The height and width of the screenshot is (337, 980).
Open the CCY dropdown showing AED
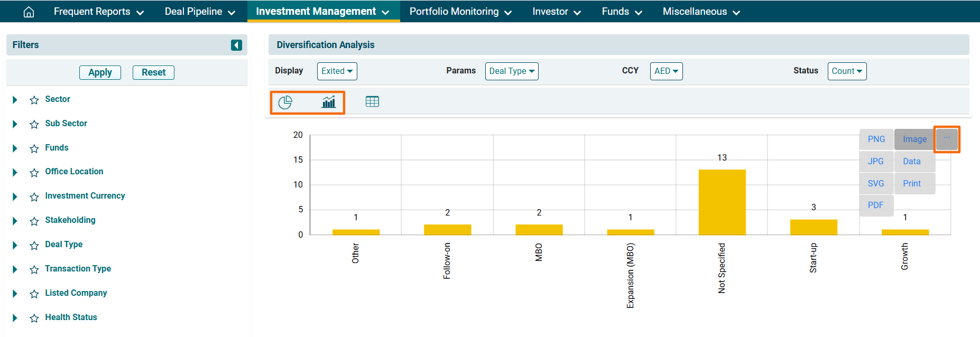(665, 71)
